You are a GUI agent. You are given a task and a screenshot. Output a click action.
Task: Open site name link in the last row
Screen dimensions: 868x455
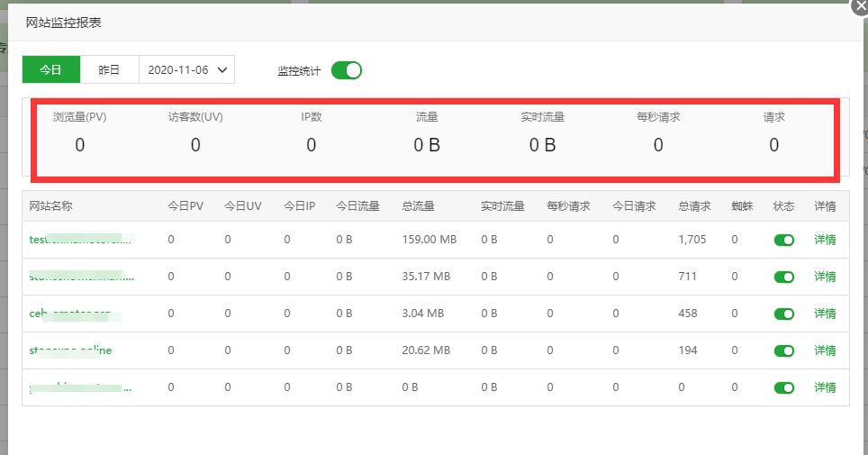81,387
